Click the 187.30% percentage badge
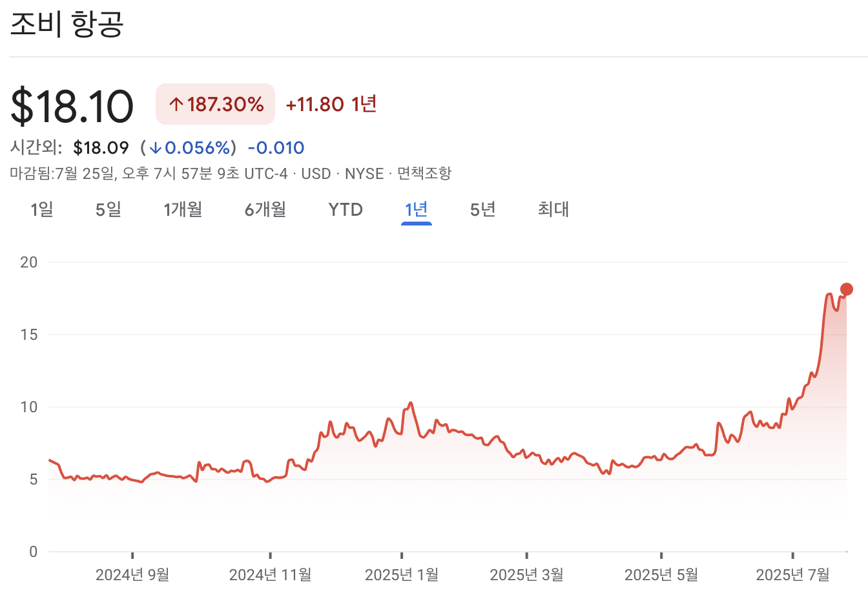The height and width of the screenshot is (597, 868). pos(215,104)
